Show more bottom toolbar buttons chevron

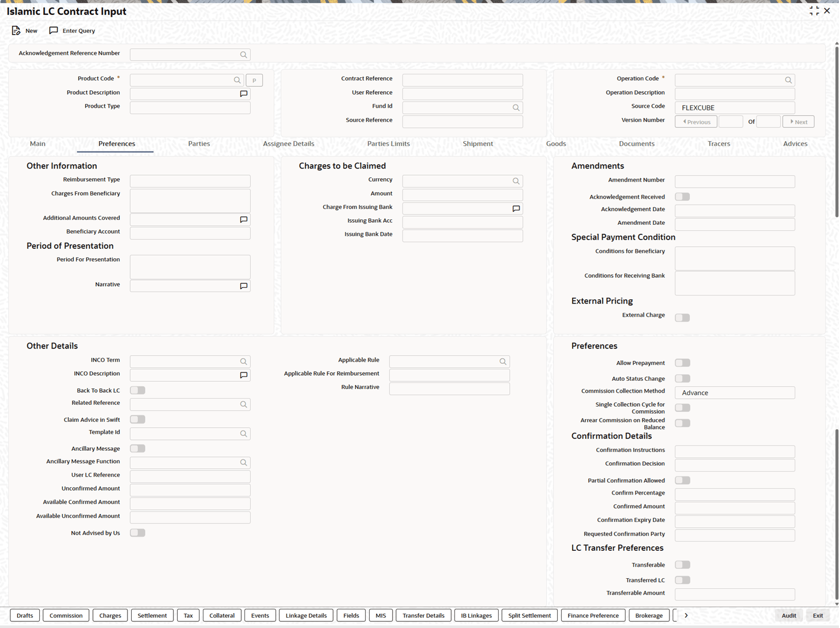click(686, 615)
